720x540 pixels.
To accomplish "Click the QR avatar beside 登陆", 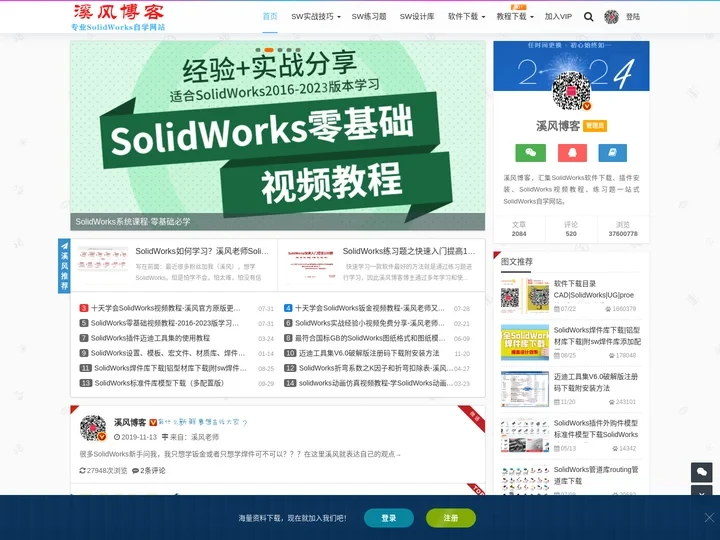I will pyautogui.click(x=611, y=17).
